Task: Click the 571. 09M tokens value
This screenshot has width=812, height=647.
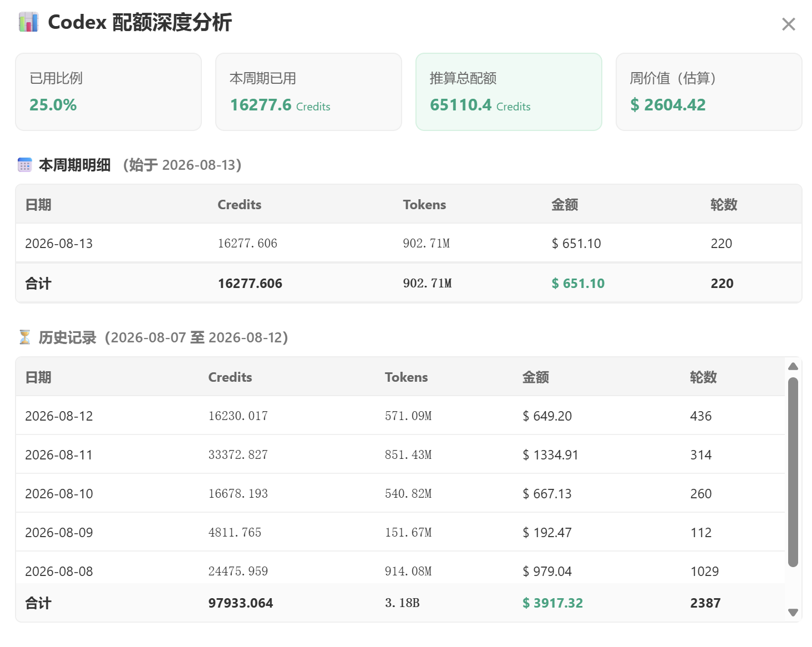Action: pyautogui.click(x=408, y=416)
